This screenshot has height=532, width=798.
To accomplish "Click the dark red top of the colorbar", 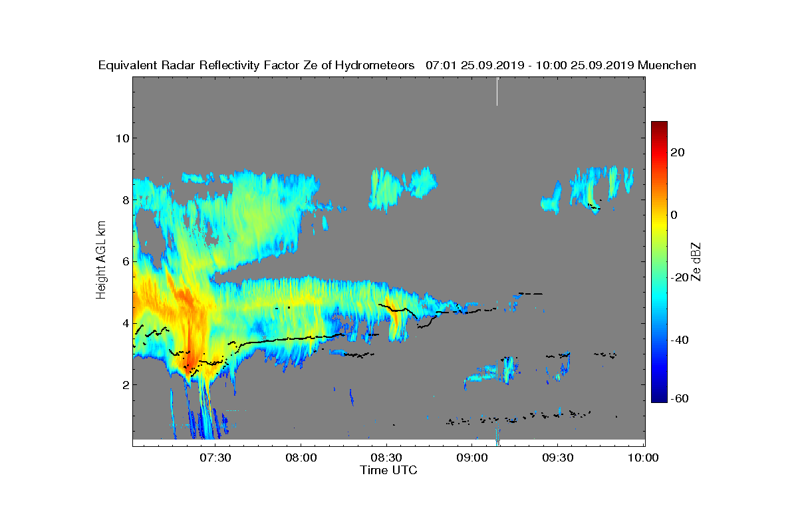I will [659, 125].
